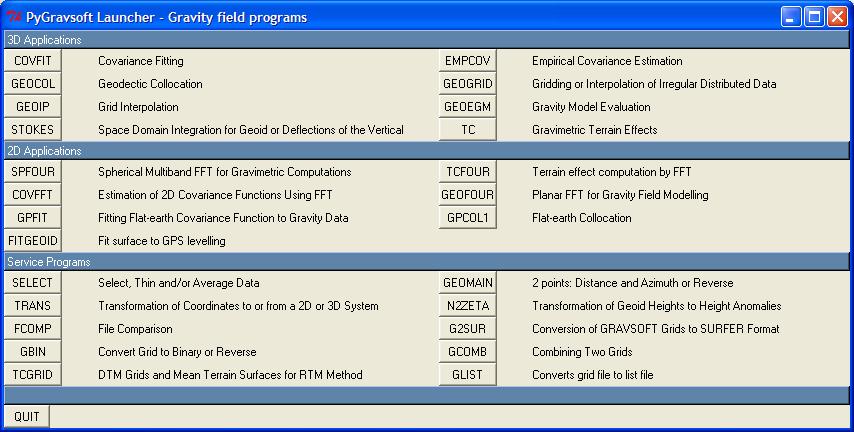The height and width of the screenshot is (432, 854).
Task: Click the QUIT button
Action: pyautogui.click(x=27, y=417)
